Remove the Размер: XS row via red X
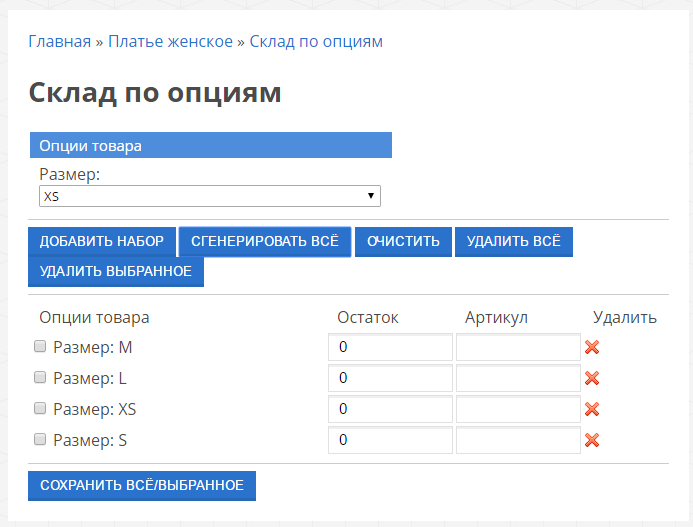The width and height of the screenshot is (693, 527). tap(591, 409)
